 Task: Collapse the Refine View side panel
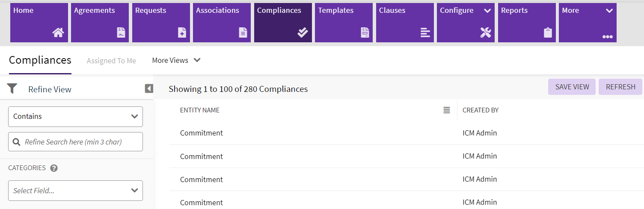pyautogui.click(x=148, y=88)
